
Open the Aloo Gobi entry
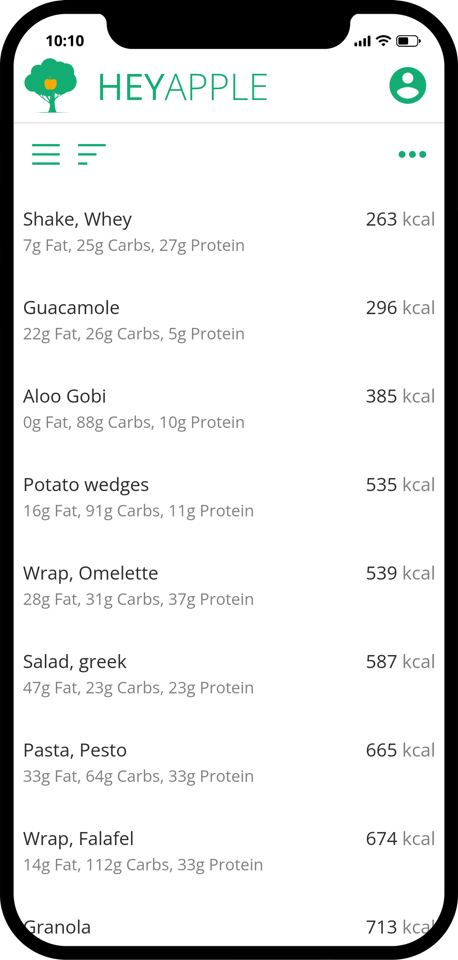click(229, 408)
